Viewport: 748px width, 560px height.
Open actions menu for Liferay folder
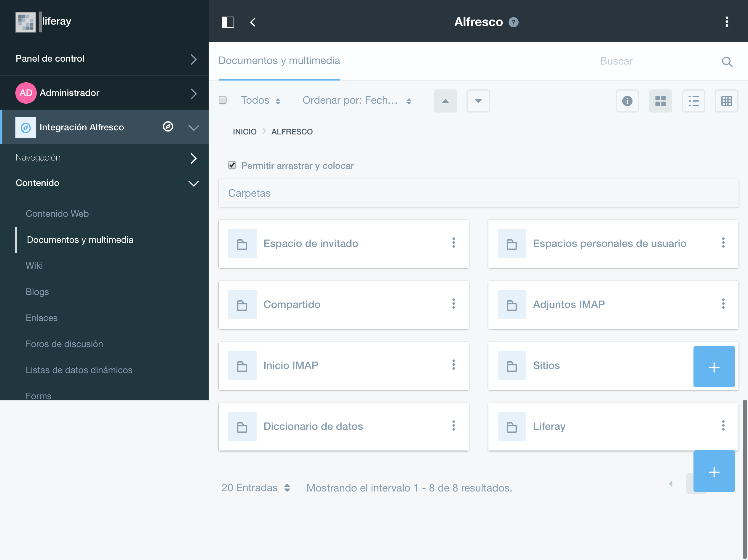click(723, 426)
